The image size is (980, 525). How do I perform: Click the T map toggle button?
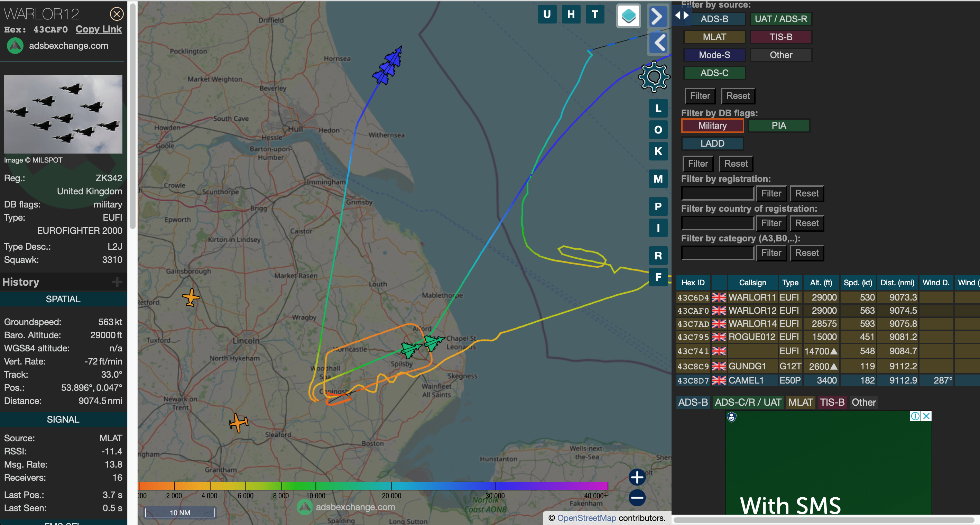point(595,15)
